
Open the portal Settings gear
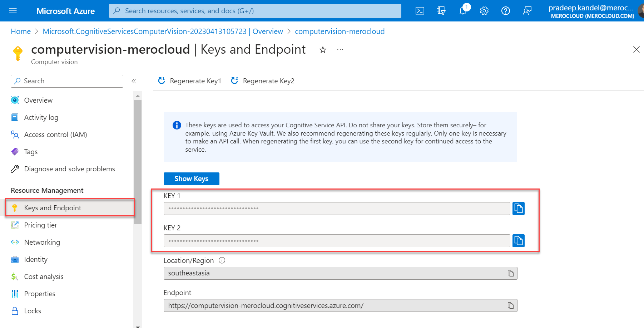(x=484, y=11)
